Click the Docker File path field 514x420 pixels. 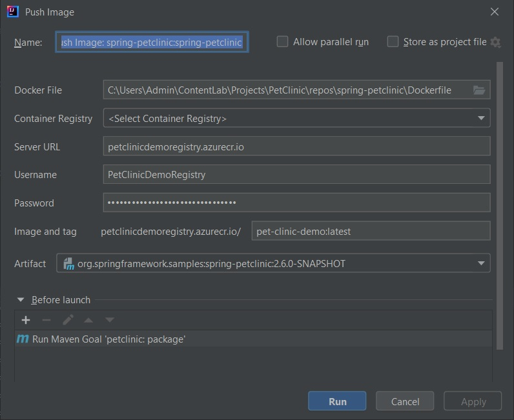click(296, 90)
